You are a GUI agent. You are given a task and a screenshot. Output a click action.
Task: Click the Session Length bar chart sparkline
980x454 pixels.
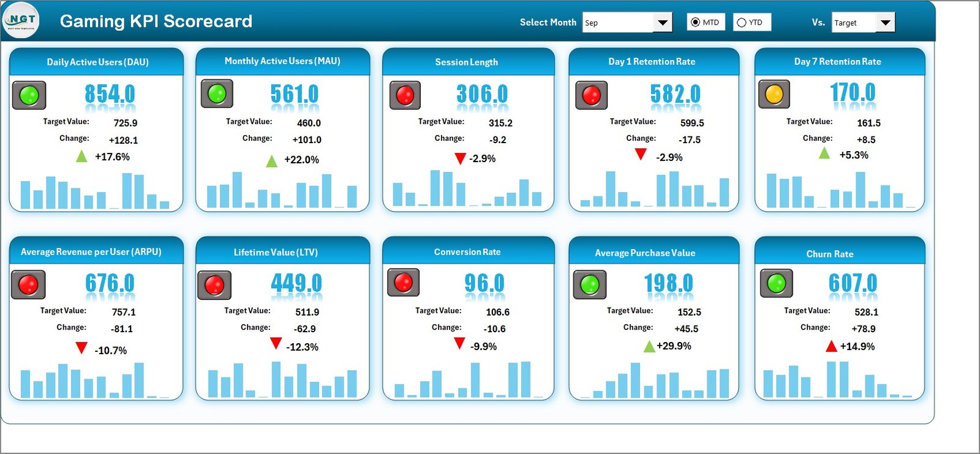(x=467, y=188)
